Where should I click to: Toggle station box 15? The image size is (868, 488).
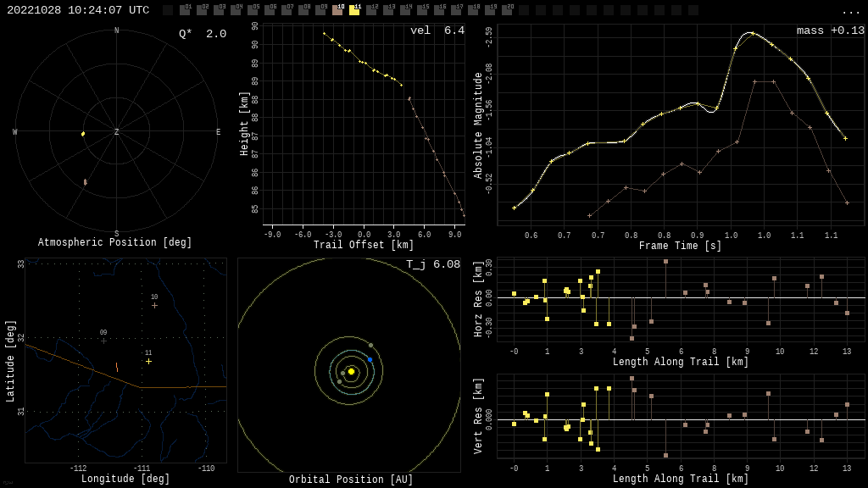point(422,10)
